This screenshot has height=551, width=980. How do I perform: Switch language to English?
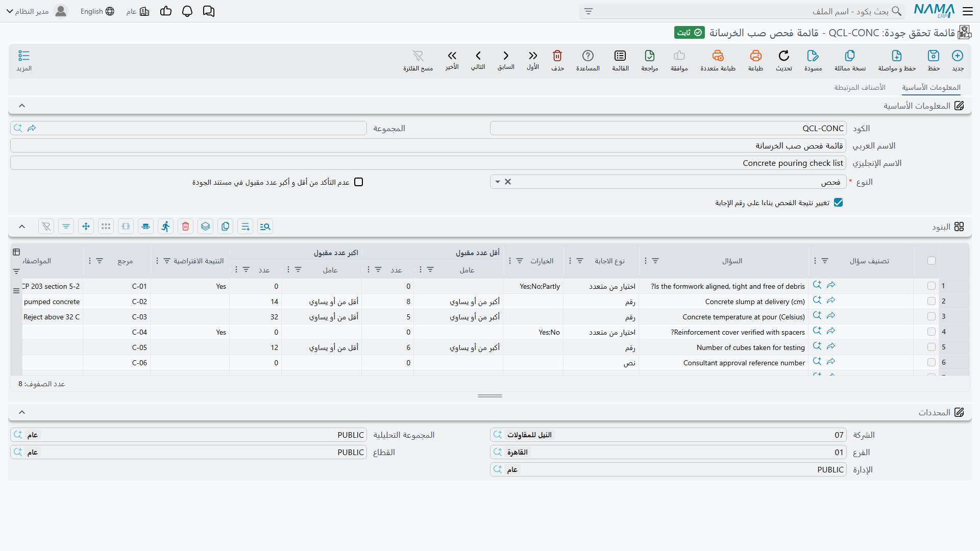point(97,11)
